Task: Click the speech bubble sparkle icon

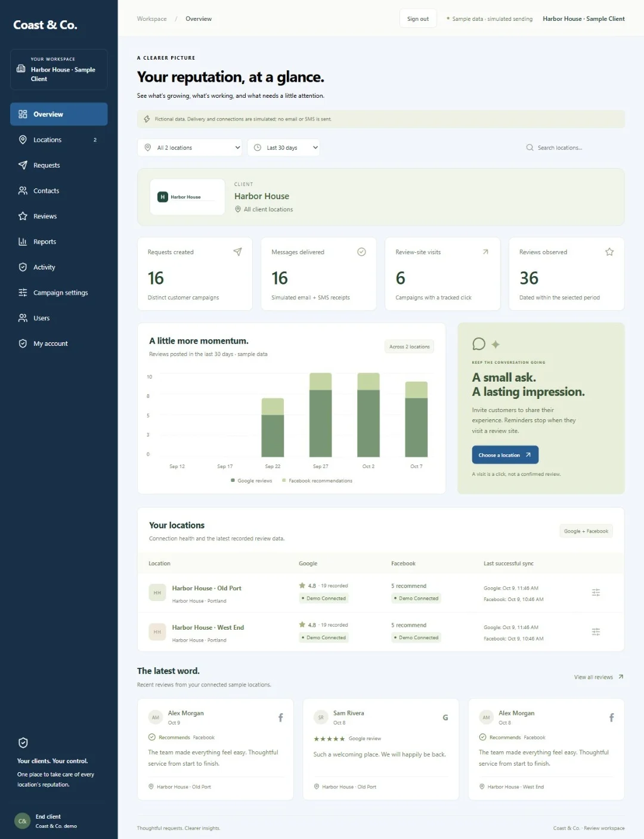Action: pos(485,344)
